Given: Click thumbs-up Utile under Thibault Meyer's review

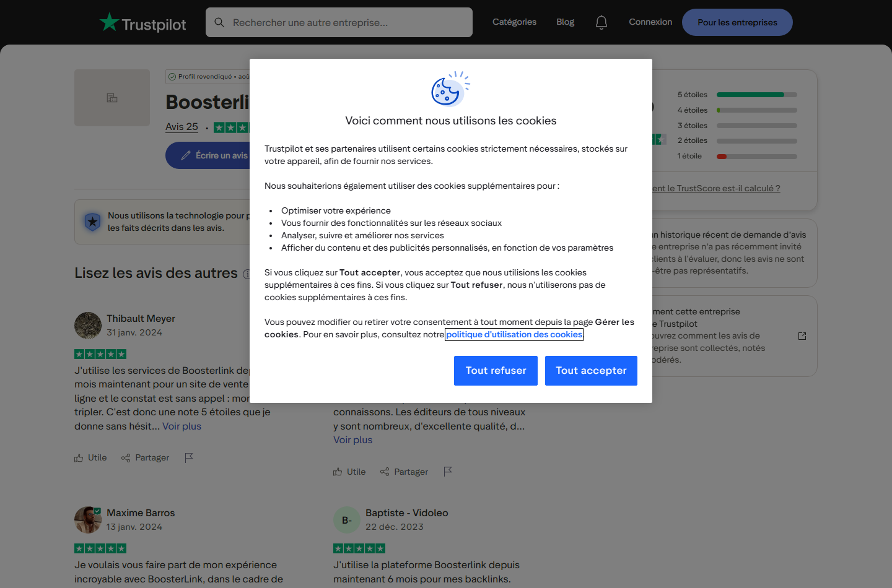Looking at the screenshot, I should pos(90,458).
